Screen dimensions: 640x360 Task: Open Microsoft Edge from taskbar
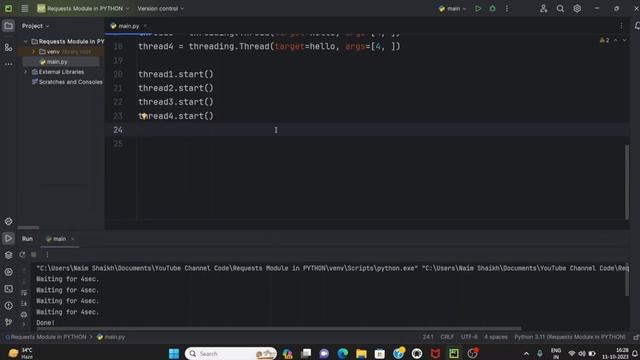click(343, 353)
